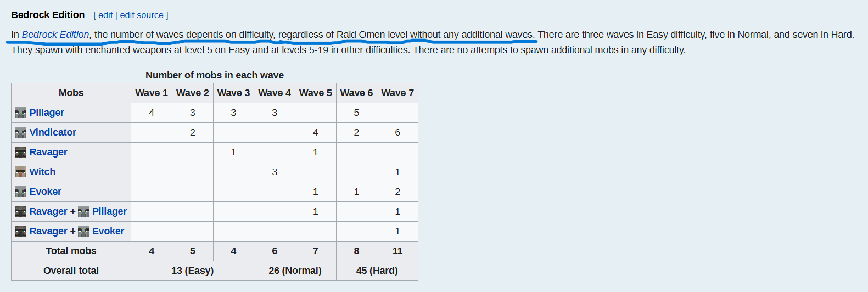Click Ravager icon in Ravager + Pillager row
This screenshot has height=292, width=868.
tap(21, 212)
